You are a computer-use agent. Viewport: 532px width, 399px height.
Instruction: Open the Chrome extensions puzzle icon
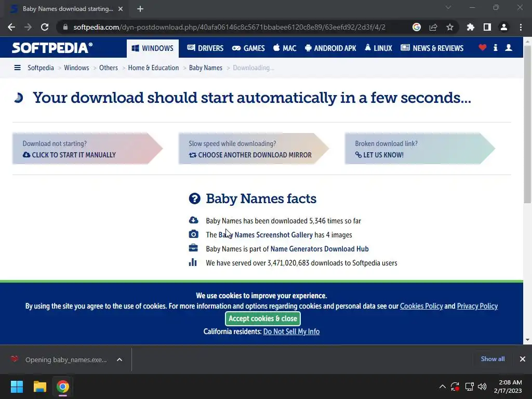[x=470, y=27]
